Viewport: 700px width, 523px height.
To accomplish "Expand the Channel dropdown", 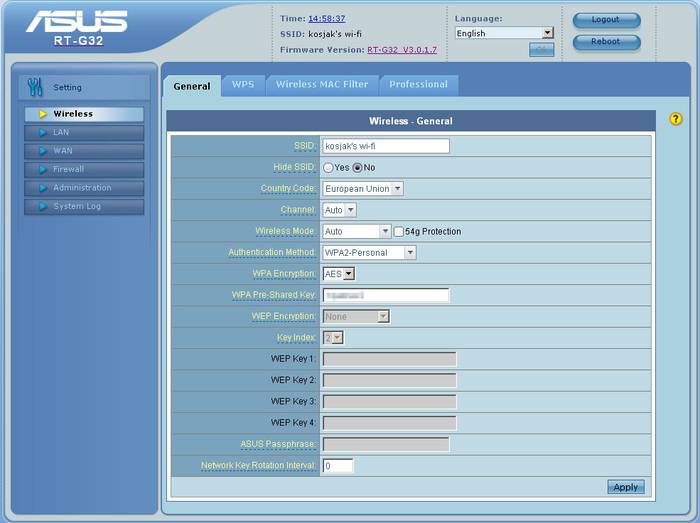I will click(339, 210).
